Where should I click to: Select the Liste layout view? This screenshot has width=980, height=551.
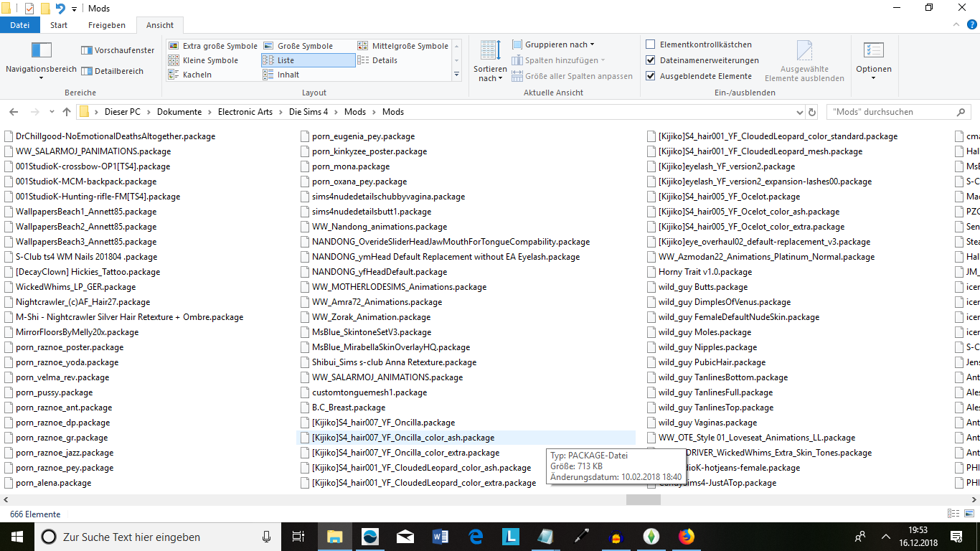pyautogui.click(x=308, y=60)
